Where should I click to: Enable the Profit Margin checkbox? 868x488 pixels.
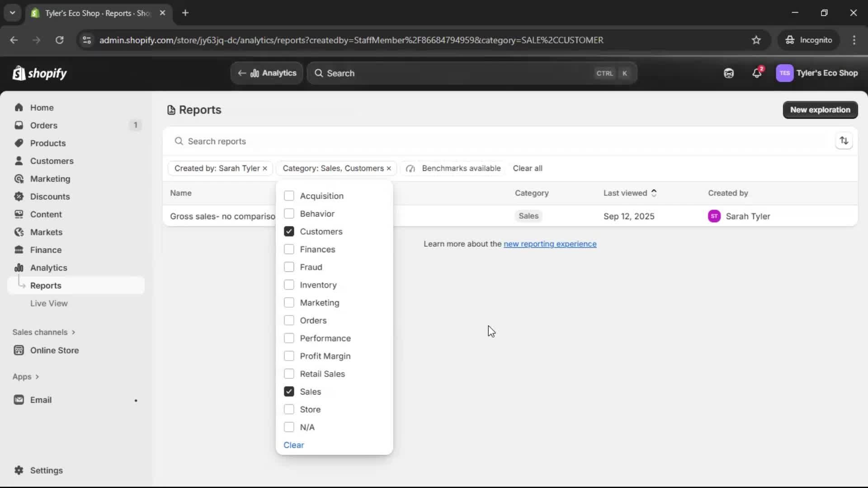click(289, 356)
